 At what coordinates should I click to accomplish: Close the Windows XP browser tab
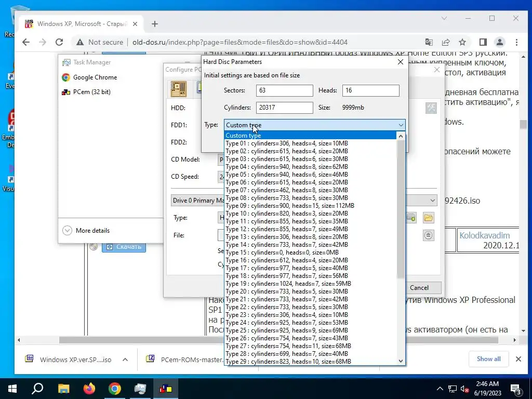[135, 24]
